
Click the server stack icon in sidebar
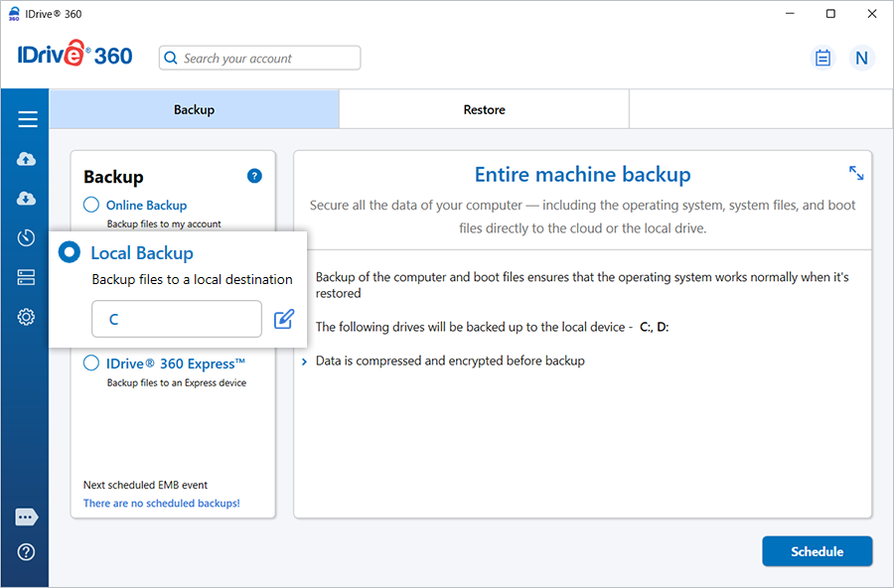click(27, 278)
